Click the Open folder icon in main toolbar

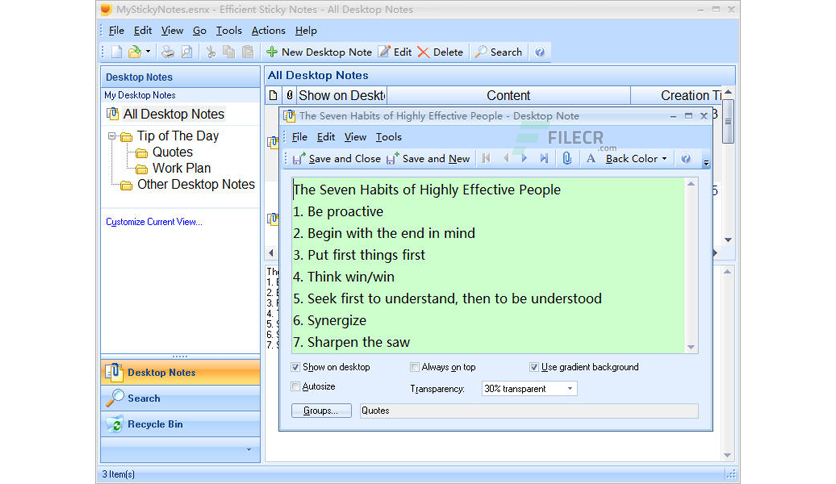click(x=134, y=52)
